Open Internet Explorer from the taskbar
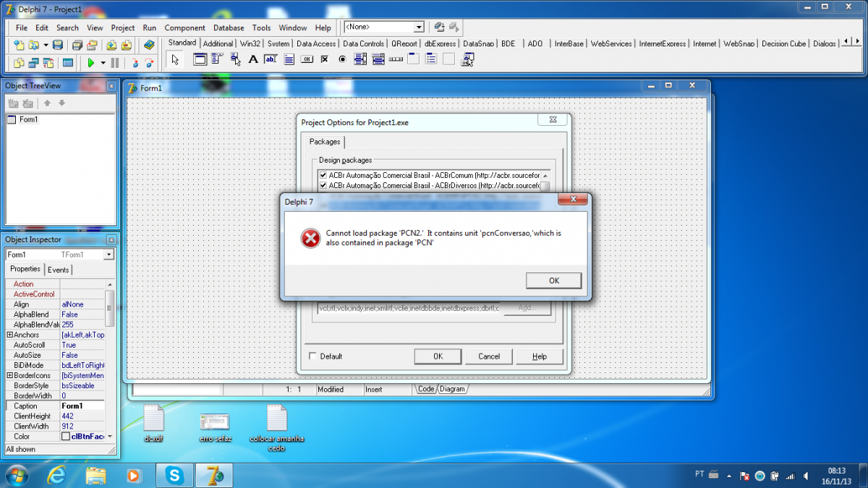The height and width of the screenshot is (488, 868). (56, 475)
